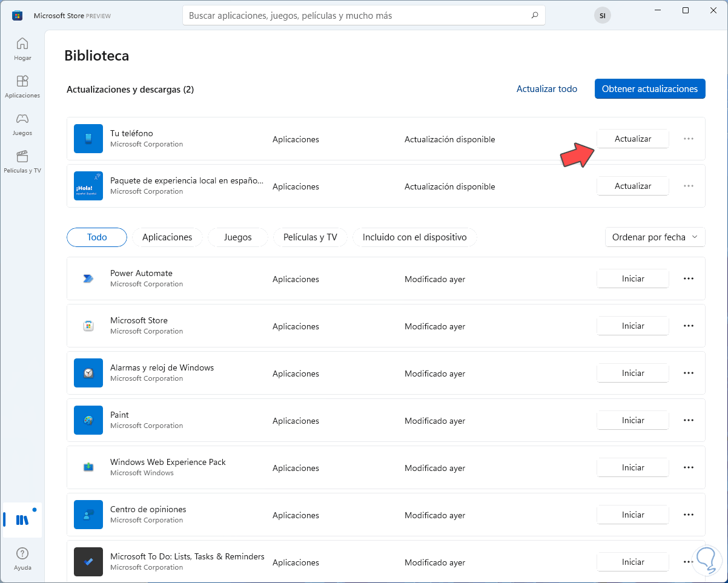728x583 pixels.
Task: Open Juegos section in sidebar
Action: [22, 124]
